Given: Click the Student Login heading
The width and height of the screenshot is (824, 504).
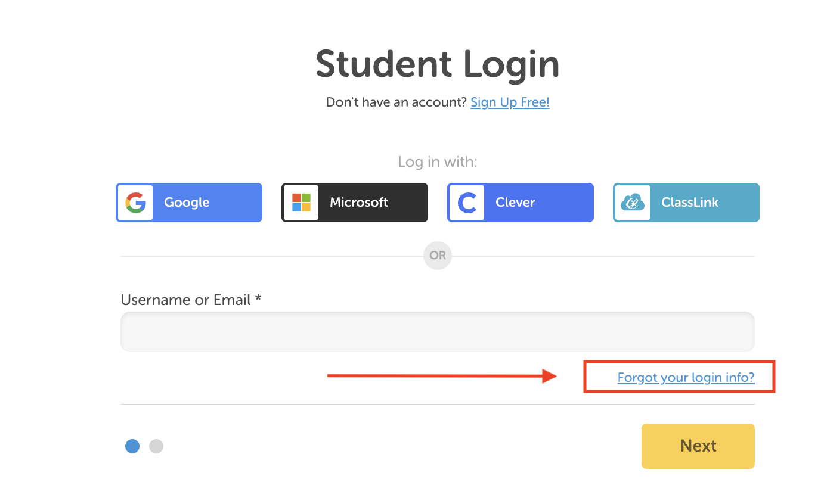Looking at the screenshot, I should click(437, 64).
